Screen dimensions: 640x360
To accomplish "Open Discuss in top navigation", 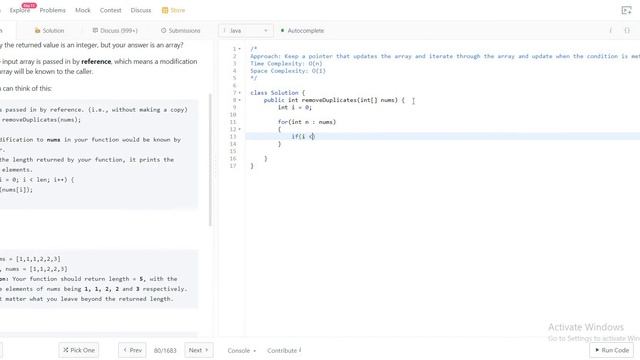I will click(141, 10).
